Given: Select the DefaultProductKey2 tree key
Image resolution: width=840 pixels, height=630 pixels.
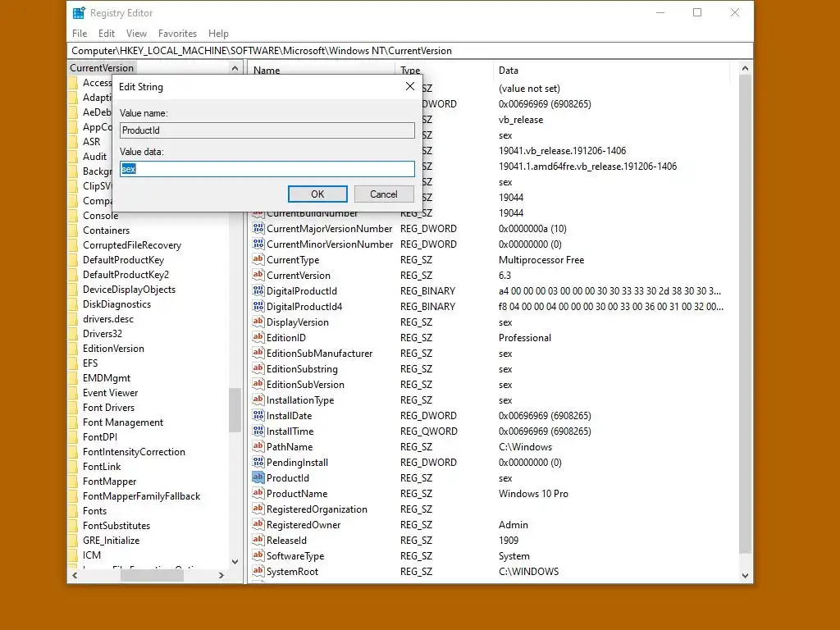Looking at the screenshot, I should pos(126,274).
